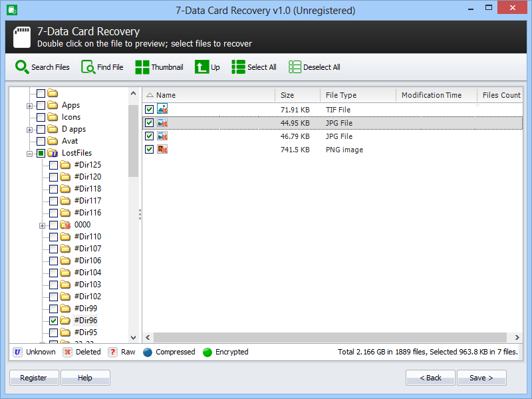Click the Select All icon

[x=237, y=66]
